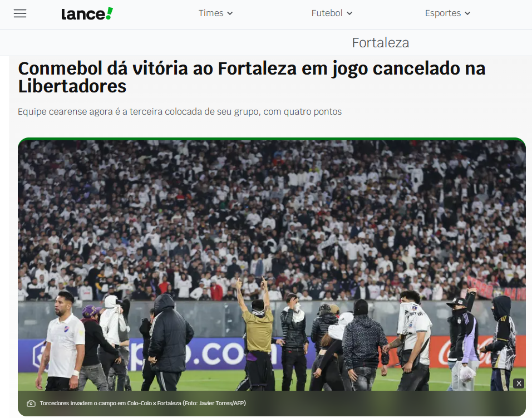Click the Lance! logo
Viewport: 532px width, 418px height.
coord(87,13)
